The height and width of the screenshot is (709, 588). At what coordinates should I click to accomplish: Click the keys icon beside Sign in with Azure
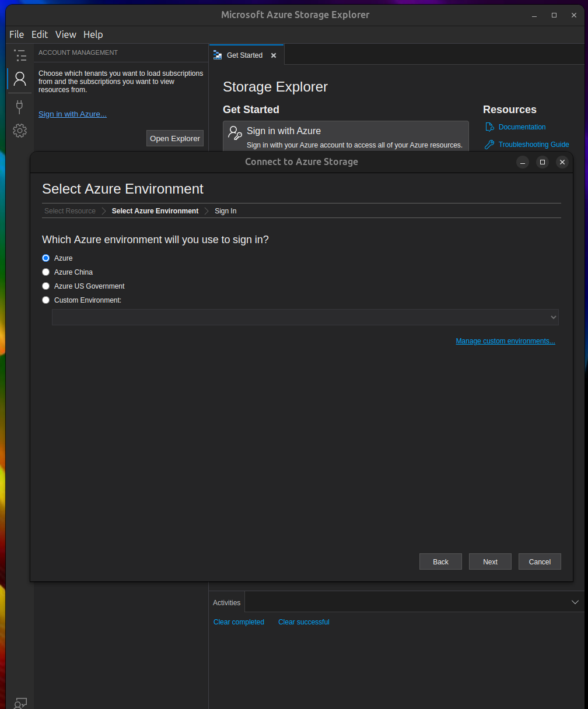[235, 134]
